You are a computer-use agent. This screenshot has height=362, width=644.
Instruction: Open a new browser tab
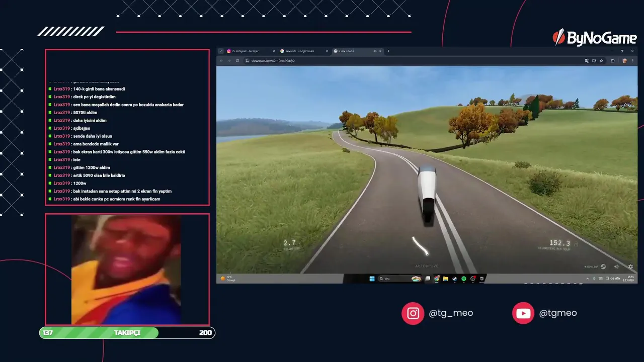coord(388,51)
